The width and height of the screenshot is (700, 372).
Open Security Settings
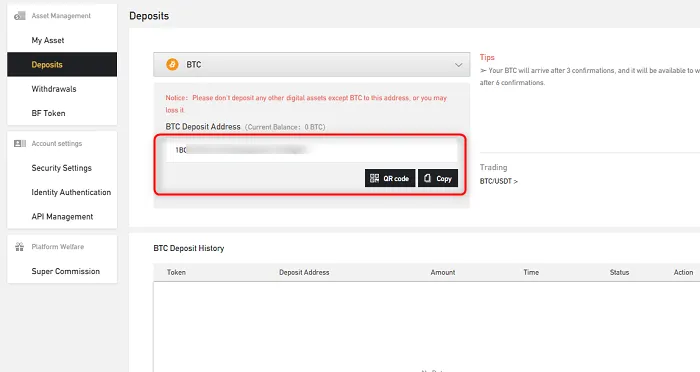(x=62, y=168)
